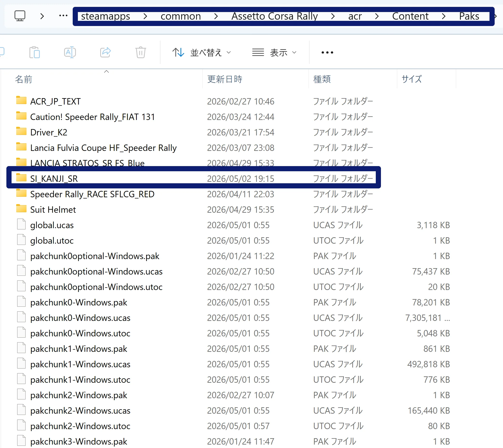Click the 492,818 KB size value
The height and width of the screenshot is (448, 503).
[429, 364]
